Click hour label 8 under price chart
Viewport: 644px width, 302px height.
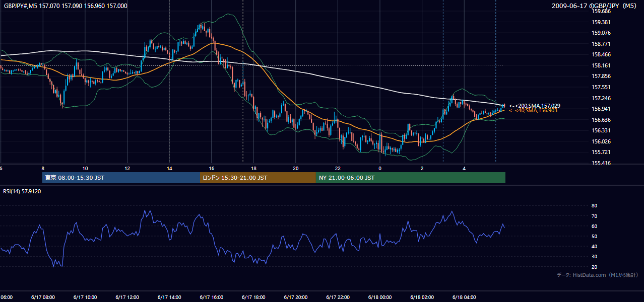(x=43, y=169)
